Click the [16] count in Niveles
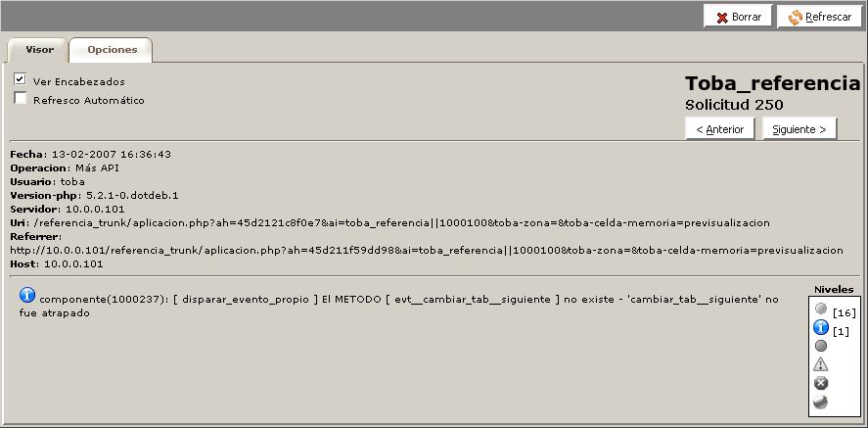Screen dimensions: 868x428 coord(845,313)
